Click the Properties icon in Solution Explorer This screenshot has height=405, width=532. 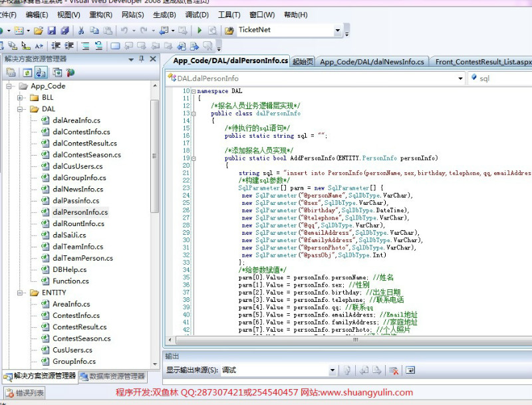tap(11, 72)
